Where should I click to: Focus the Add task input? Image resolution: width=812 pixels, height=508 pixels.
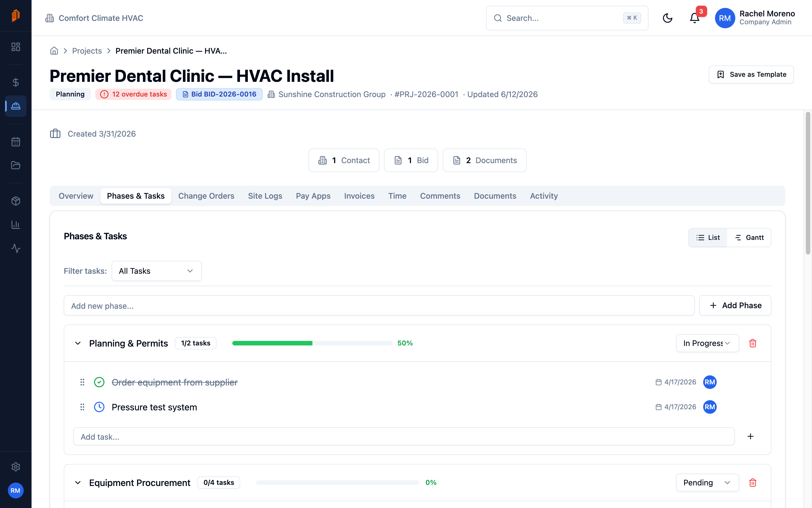404,436
